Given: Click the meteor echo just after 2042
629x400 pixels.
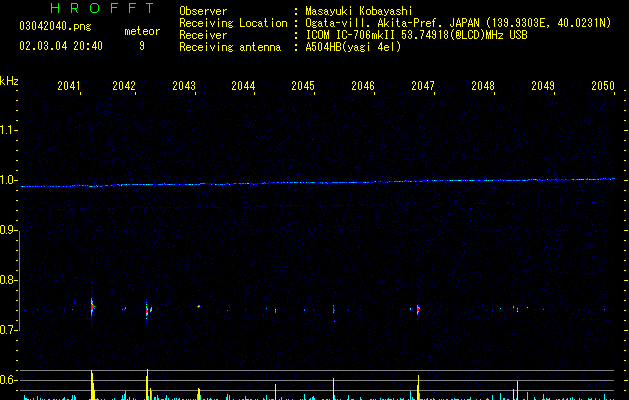Looking at the screenshot, I should click(147, 310).
